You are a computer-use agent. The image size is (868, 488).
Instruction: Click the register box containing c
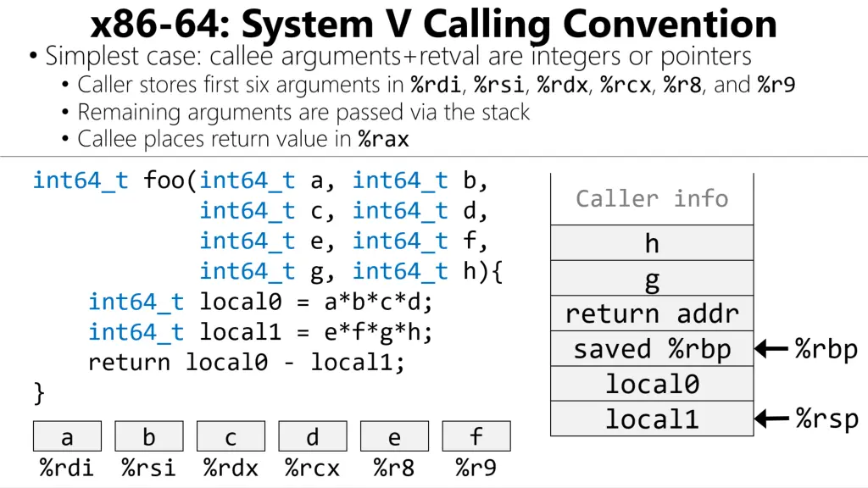click(x=231, y=436)
